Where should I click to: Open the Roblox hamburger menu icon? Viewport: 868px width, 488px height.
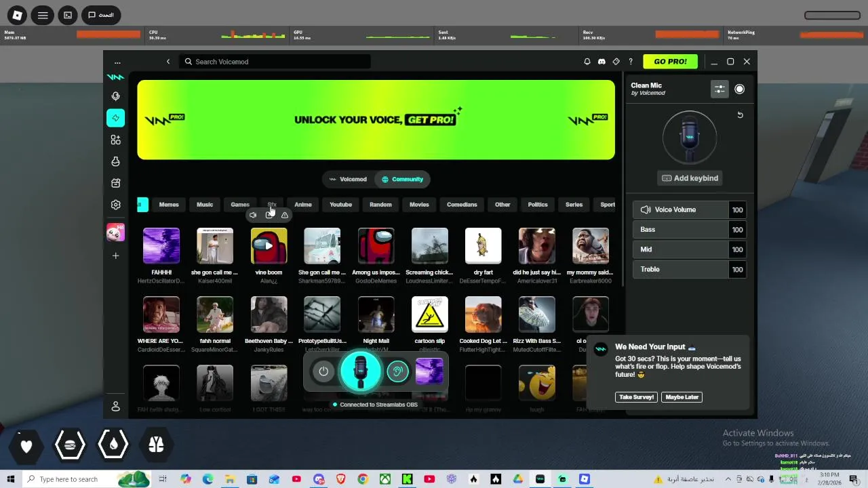[x=43, y=15]
